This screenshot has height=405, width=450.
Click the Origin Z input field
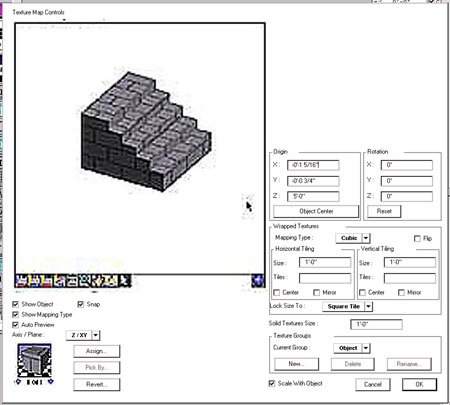pos(313,196)
